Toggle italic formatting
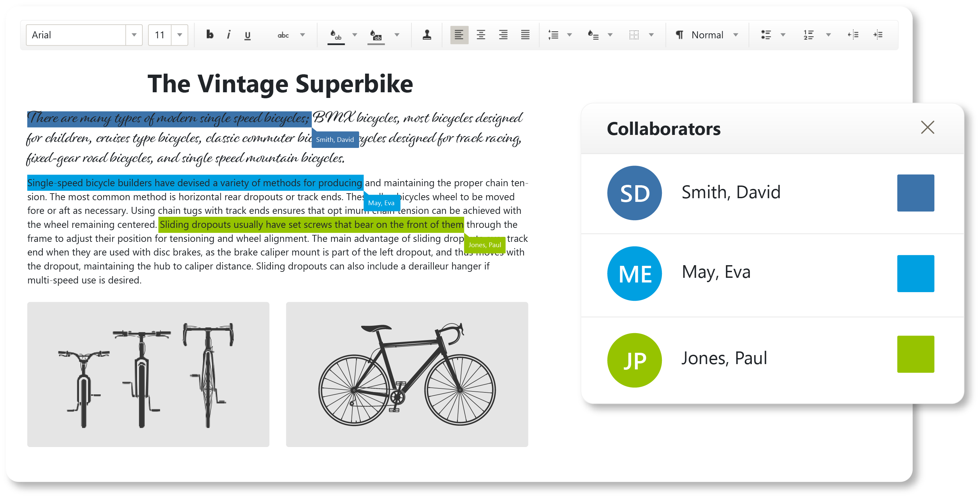Screen dimensions: 980x498 pyautogui.click(x=228, y=35)
